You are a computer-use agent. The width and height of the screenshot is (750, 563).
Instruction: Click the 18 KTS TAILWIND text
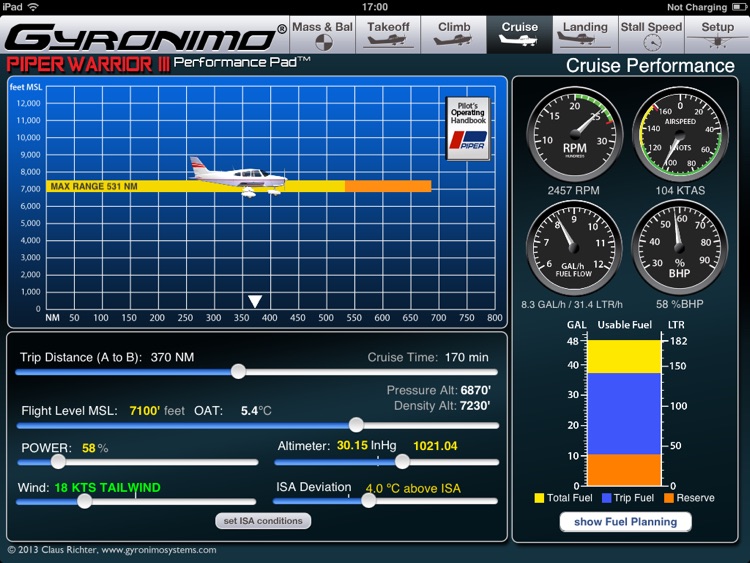108,488
